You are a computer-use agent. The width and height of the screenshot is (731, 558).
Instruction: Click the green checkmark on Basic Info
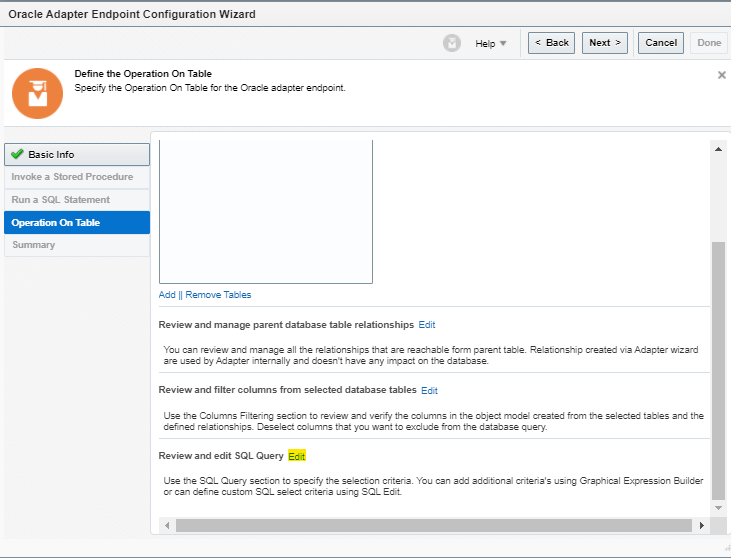coord(16,155)
